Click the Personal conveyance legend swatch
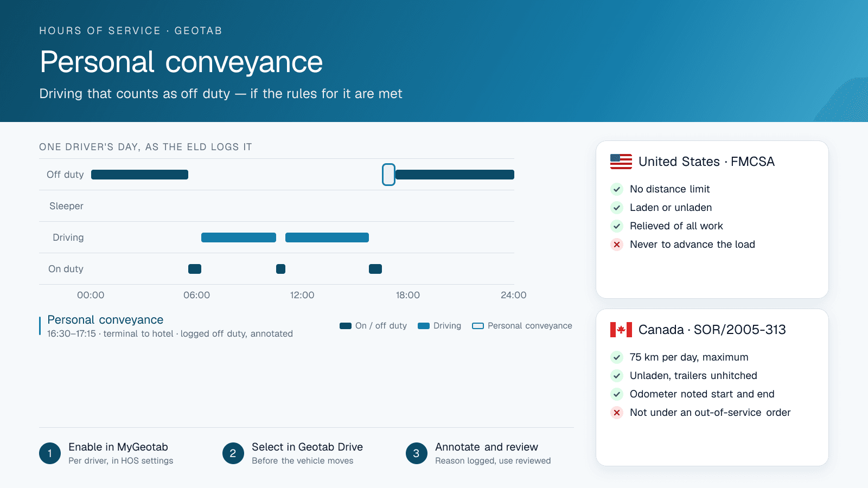 click(478, 326)
